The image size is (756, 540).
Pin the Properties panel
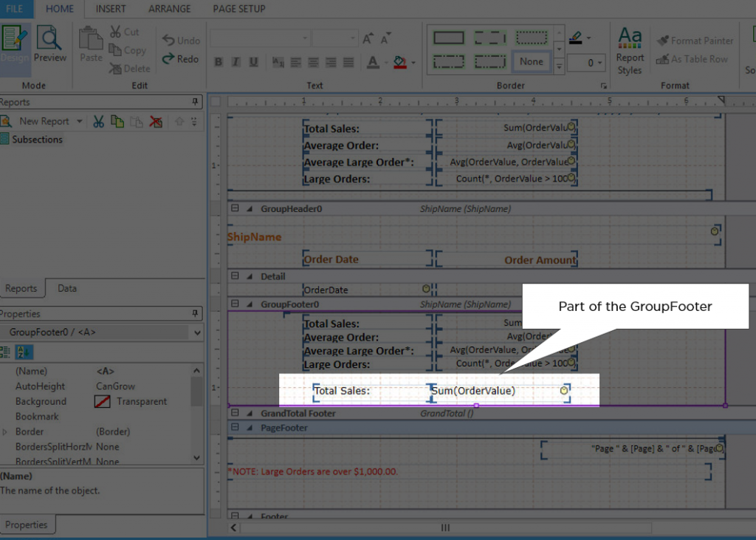pyautogui.click(x=195, y=313)
